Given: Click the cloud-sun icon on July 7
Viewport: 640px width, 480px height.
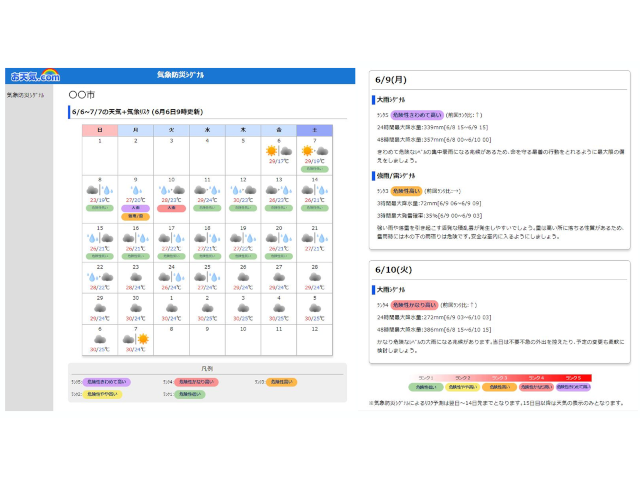Looking at the screenshot, I should pos(135,339).
